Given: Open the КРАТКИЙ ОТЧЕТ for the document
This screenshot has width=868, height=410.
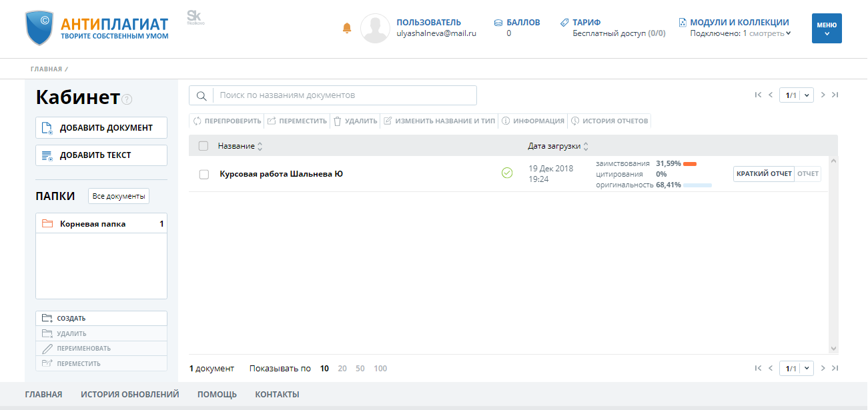Looking at the screenshot, I should click(763, 174).
